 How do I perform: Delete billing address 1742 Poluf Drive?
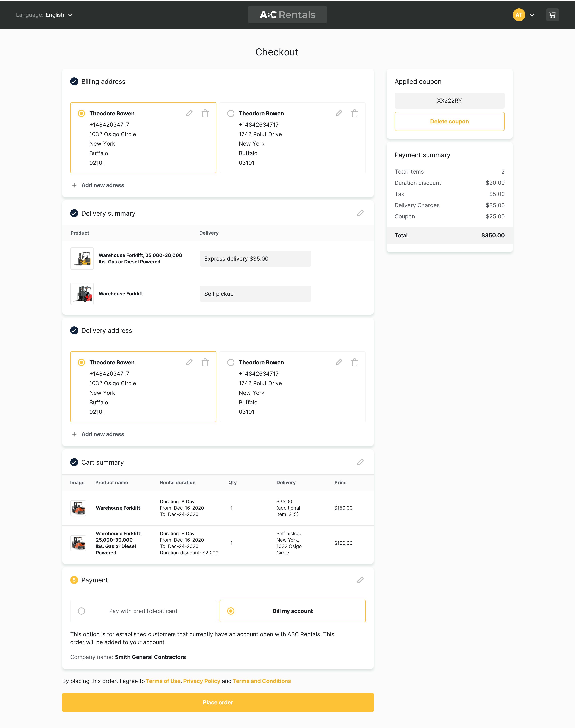tap(354, 113)
